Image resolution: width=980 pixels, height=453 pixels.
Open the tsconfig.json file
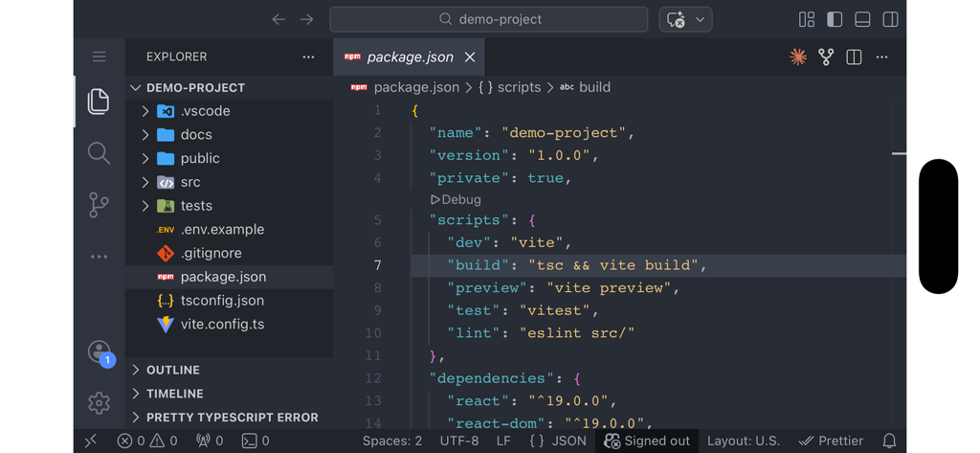pos(229,301)
